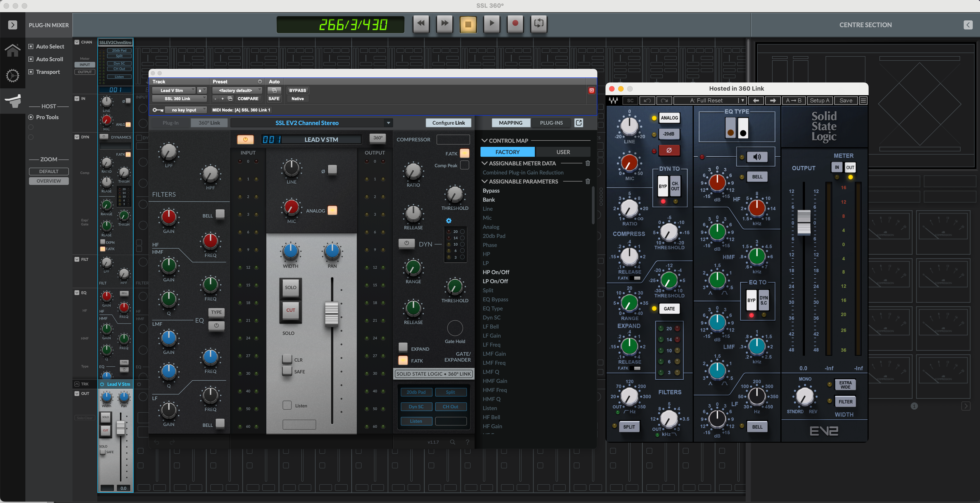This screenshot has width=980, height=503.
Task: Open the home view in sidebar
Action: coord(12,50)
